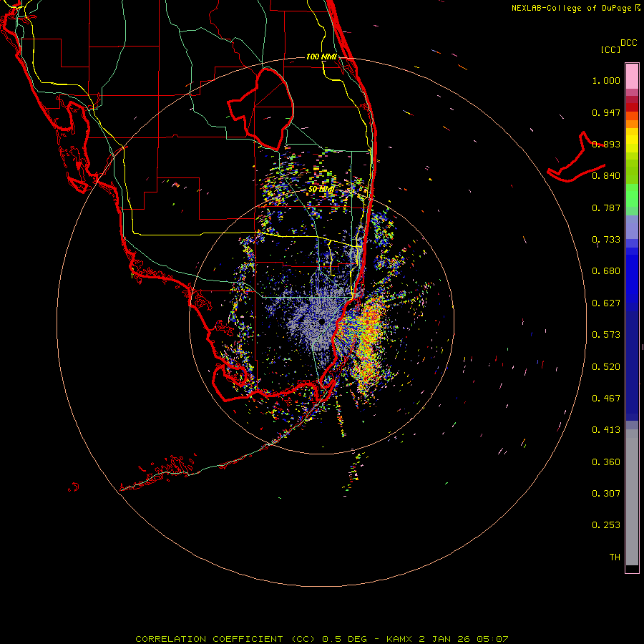Click the 50 NMI range ring label

pyautogui.click(x=321, y=189)
